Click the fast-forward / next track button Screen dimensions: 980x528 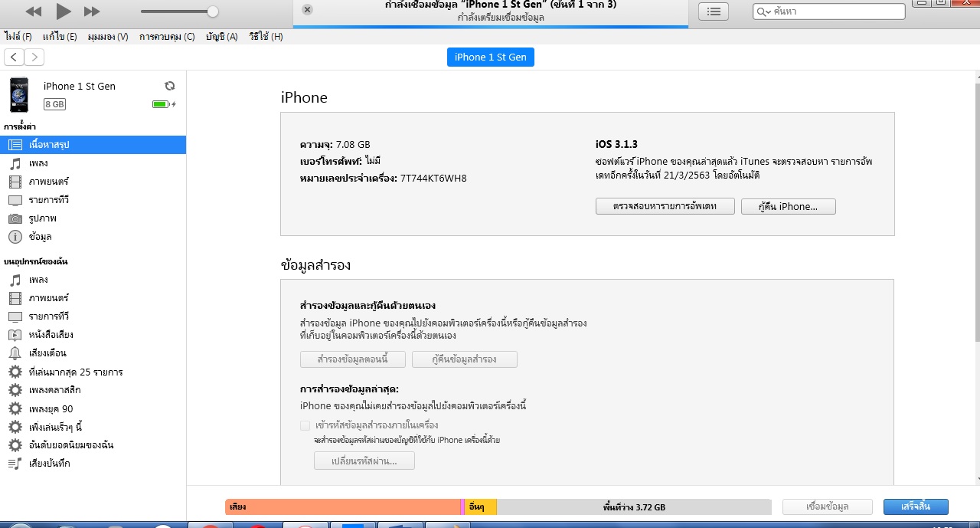coord(92,11)
